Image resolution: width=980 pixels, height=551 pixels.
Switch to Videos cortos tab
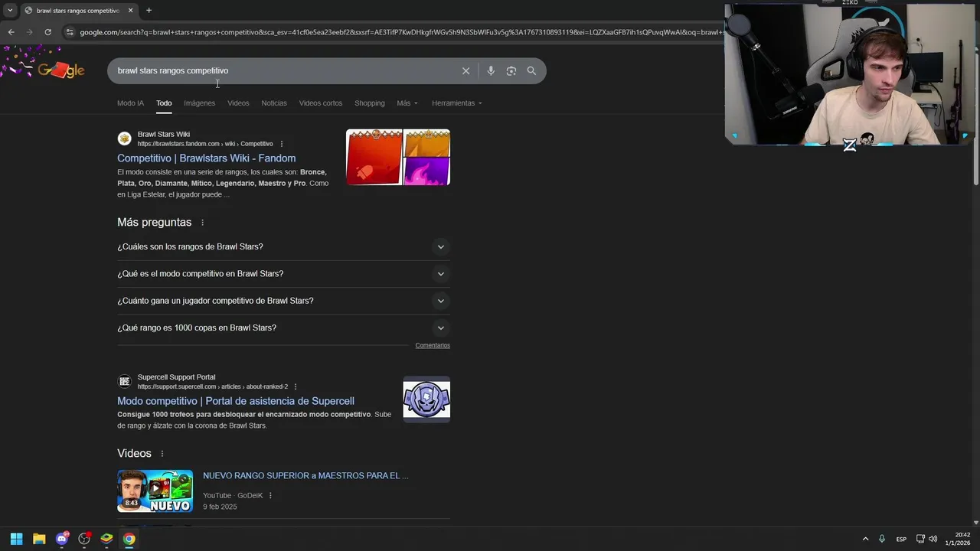321,103
